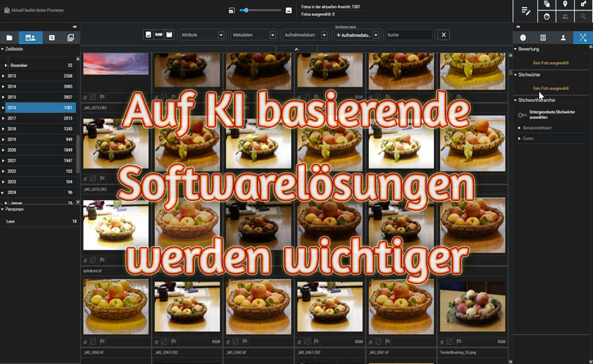The width and height of the screenshot is (593, 364).
Task: Open the Metadaten filter menu
Action: pyautogui.click(x=253, y=35)
